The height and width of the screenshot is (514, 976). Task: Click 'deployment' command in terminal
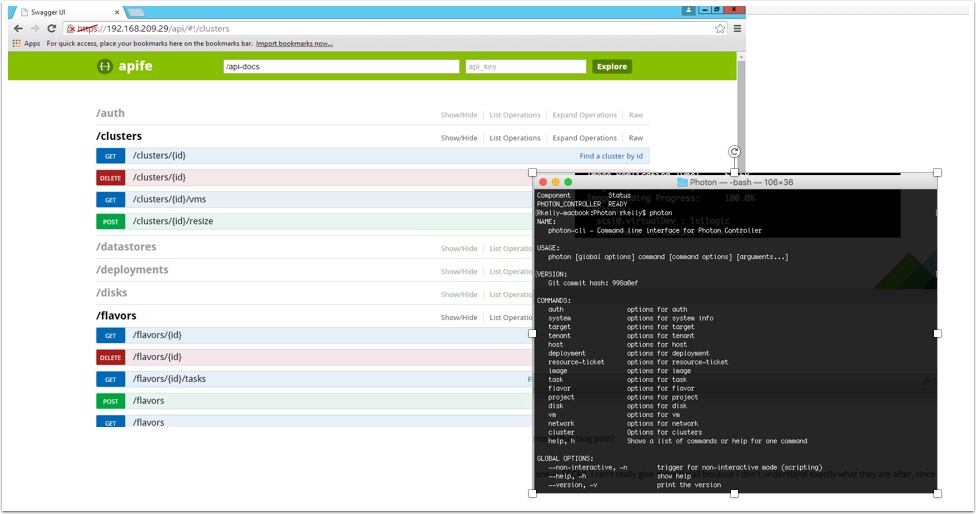566,353
